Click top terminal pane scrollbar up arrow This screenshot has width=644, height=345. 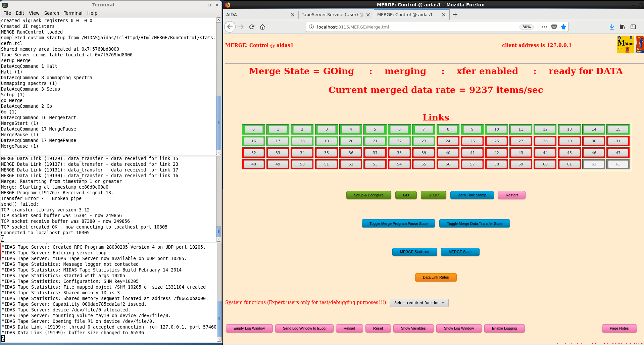pos(218,20)
